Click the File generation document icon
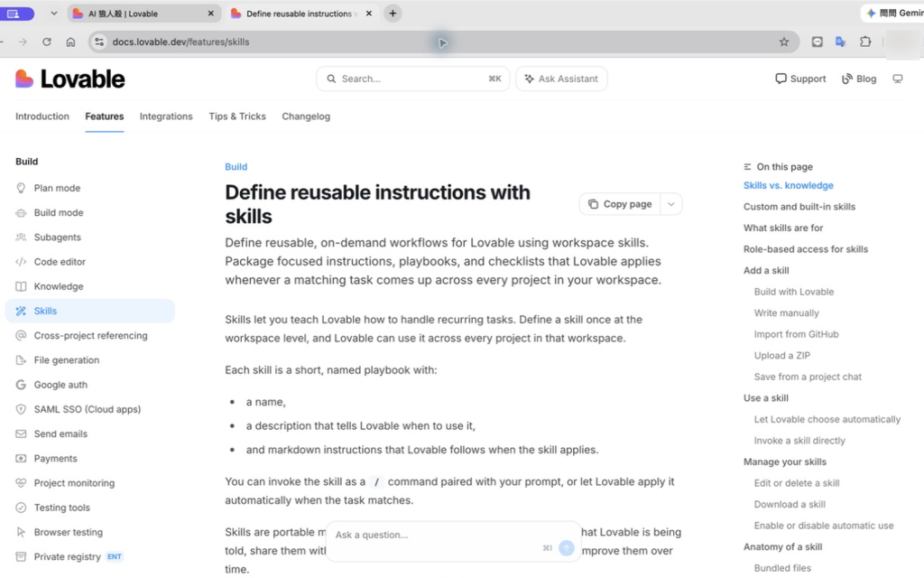This screenshot has width=924, height=578. (22, 360)
